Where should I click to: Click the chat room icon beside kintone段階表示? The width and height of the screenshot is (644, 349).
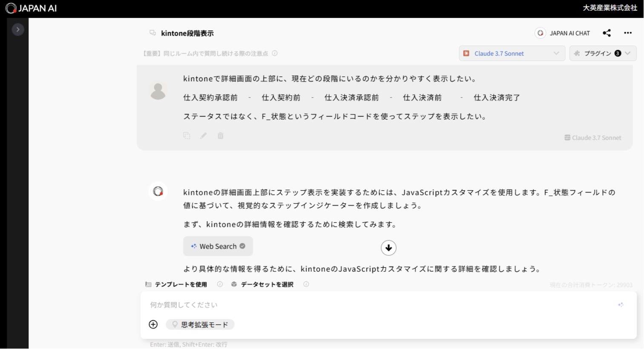(152, 33)
